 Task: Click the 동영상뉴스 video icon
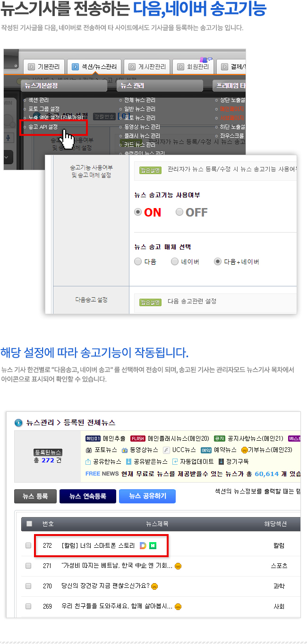coord(125,450)
